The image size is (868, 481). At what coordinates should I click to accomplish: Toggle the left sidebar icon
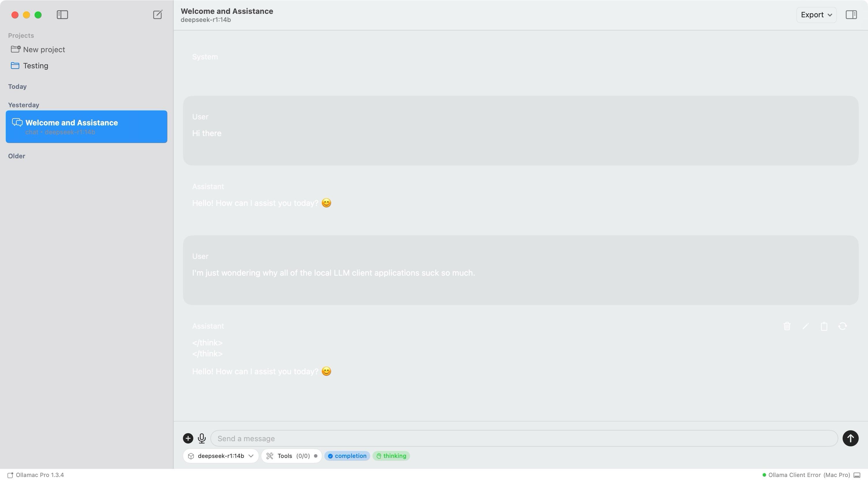point(62,15)
